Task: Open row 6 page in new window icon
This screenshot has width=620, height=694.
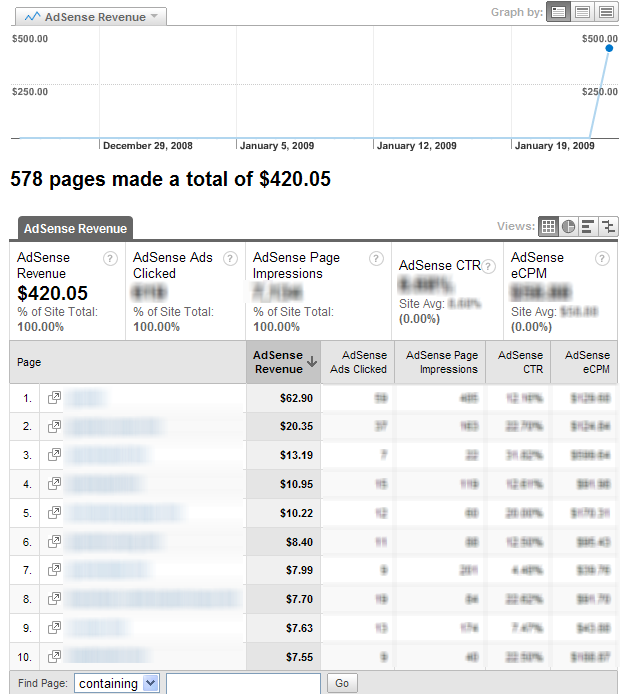Action: click(x=54, y=541)
